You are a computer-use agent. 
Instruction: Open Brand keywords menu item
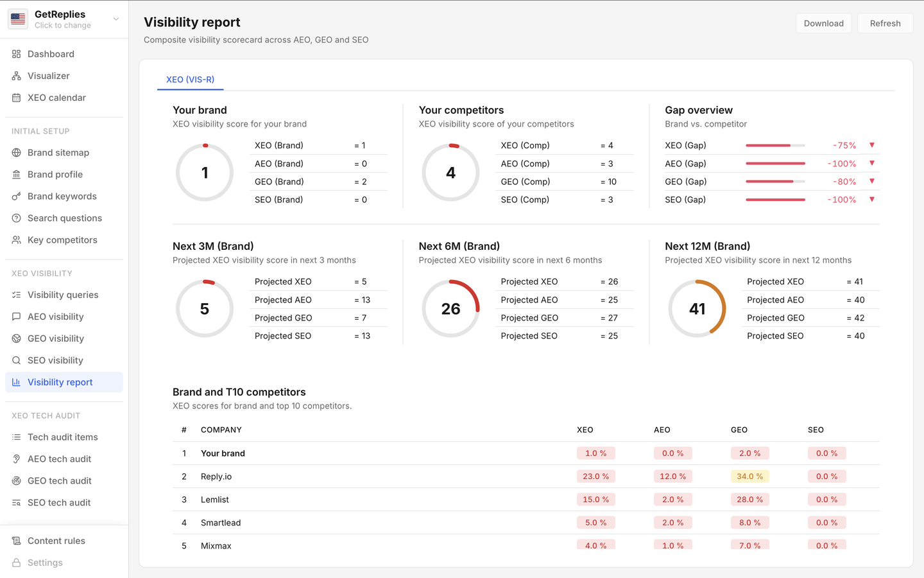[64, 197]
